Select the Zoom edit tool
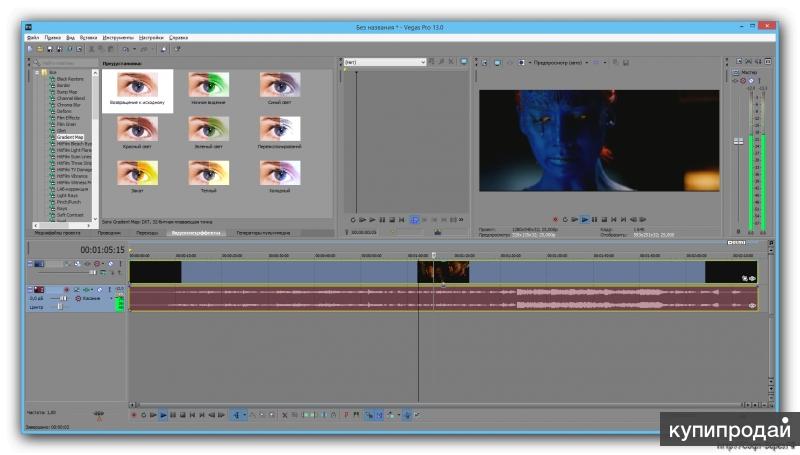The height and width of the screenshot is (455, 800). (x=271, y=415)
